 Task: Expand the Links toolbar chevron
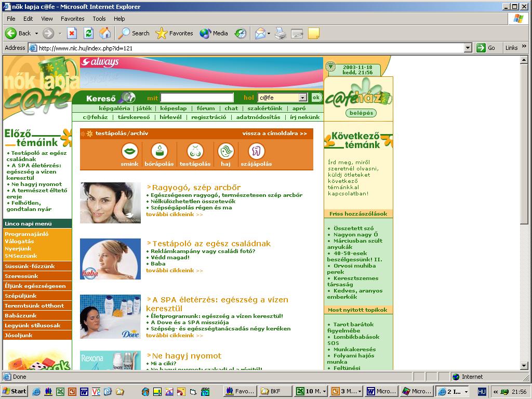pyautogui.click(x=524, y=46)
